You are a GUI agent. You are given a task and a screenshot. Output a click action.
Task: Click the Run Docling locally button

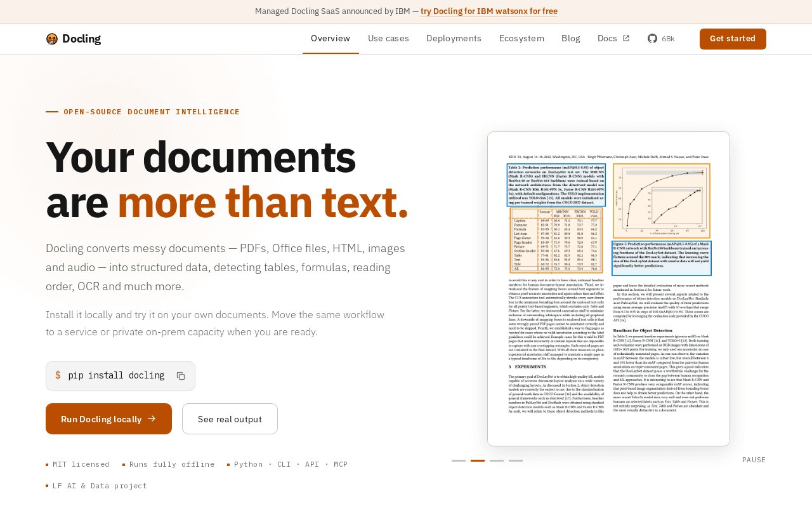pos(108,419)
